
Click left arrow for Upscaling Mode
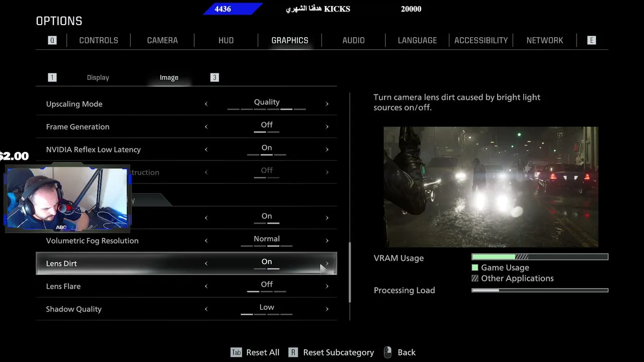[x=206, y=104]
